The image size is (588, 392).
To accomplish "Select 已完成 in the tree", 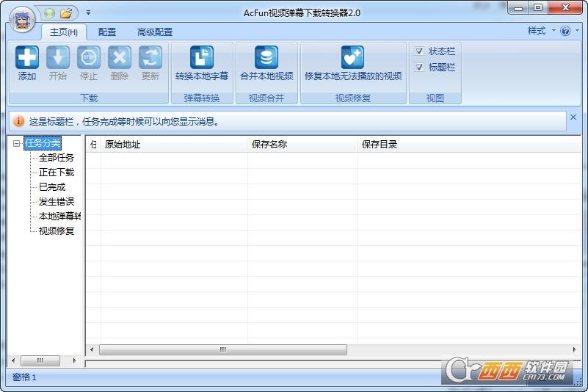I will click(52, 186).
